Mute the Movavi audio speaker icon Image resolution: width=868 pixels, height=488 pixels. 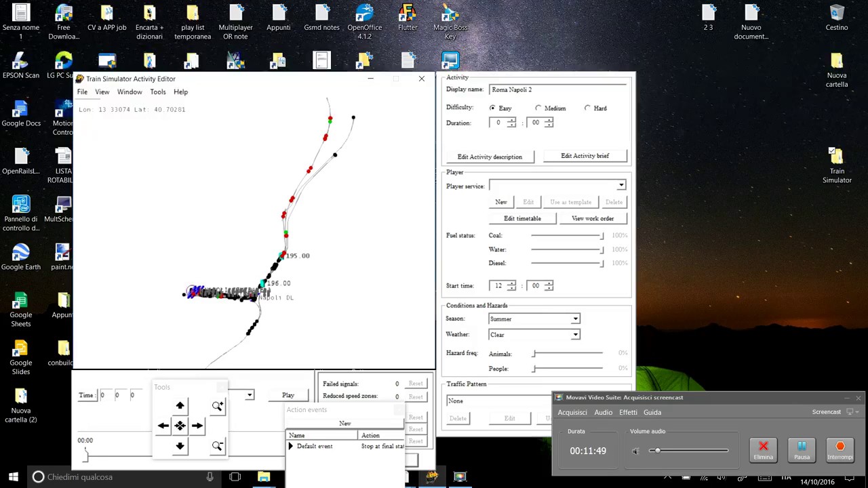coord(635,451)
